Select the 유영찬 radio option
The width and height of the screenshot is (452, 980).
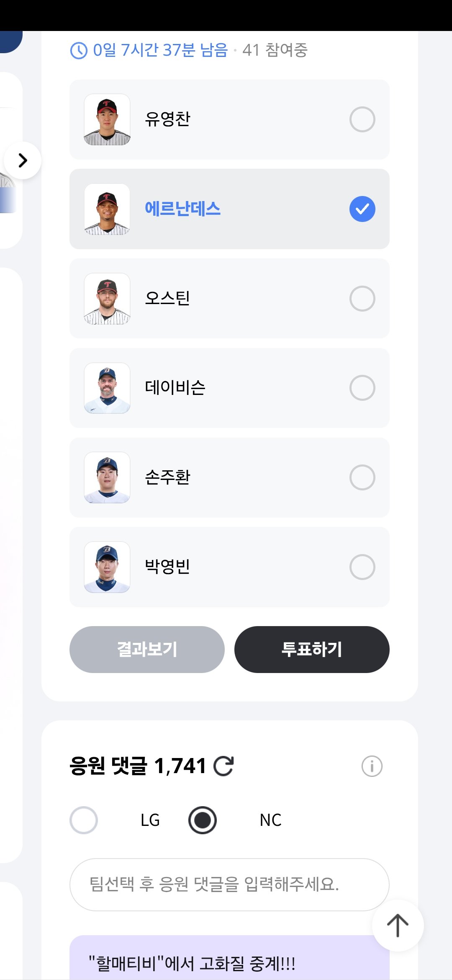tap(362, 119)
